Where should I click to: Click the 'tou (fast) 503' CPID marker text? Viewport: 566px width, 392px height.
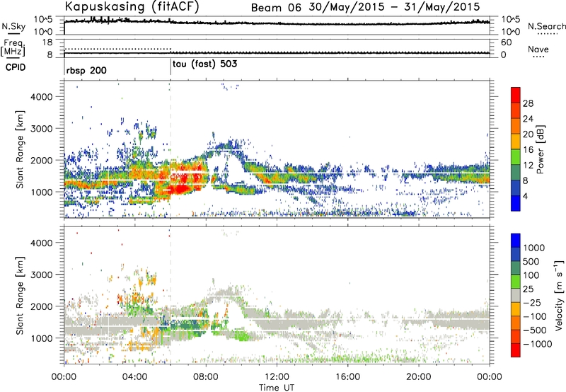pos(204,64)
